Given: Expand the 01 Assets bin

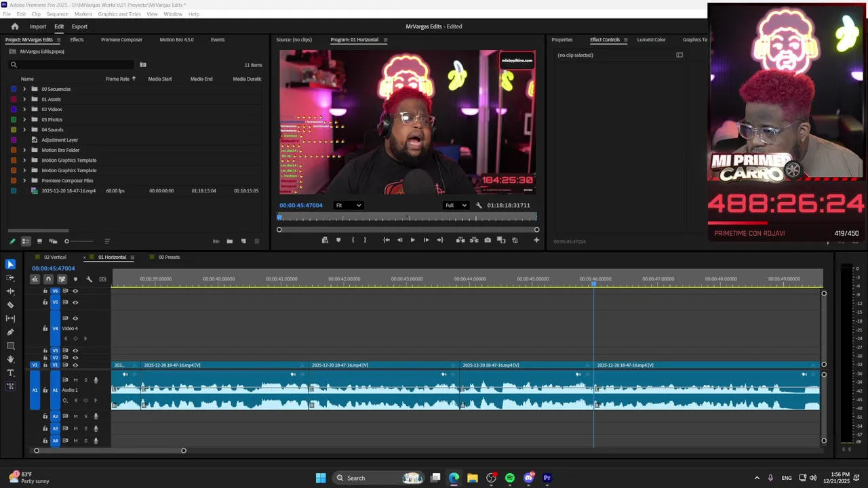Looking at the screenshot, I should pos(24,99).
